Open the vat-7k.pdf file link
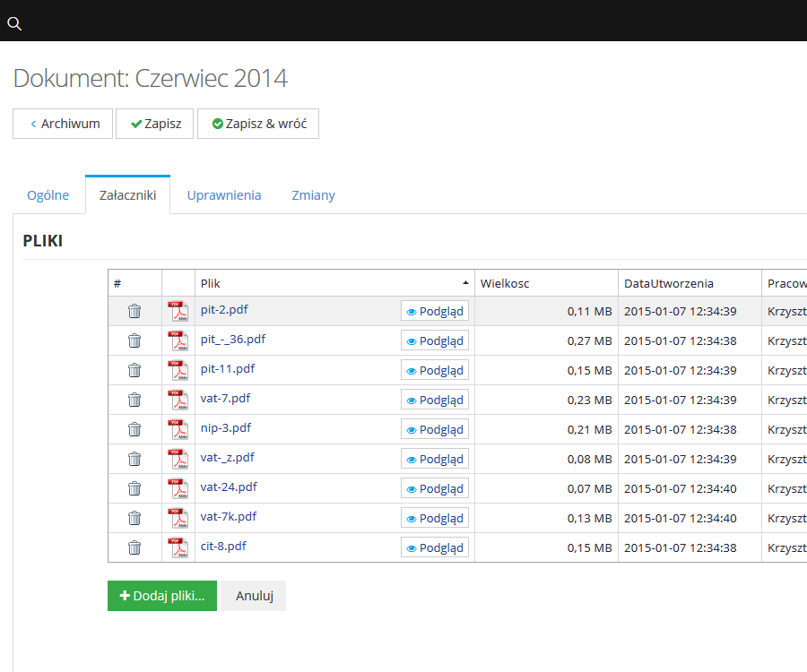The width and height of the screenshot is (807, 672). [229, 517]
